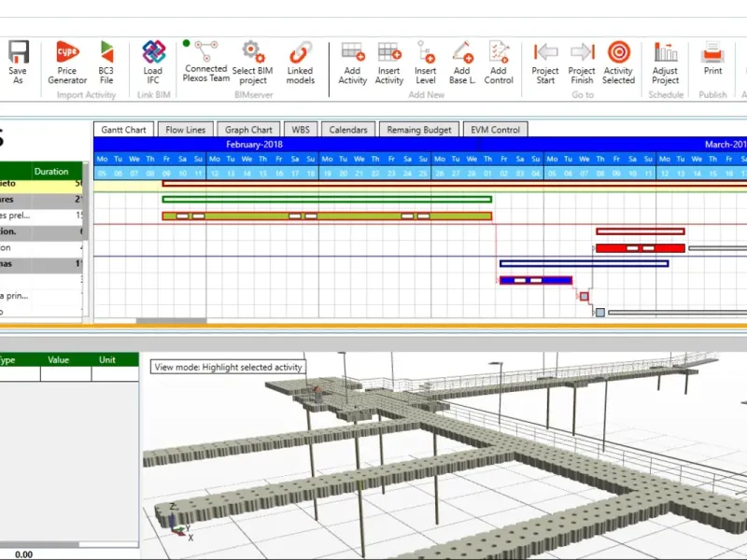Click the Unit column header

click(107, 360)
